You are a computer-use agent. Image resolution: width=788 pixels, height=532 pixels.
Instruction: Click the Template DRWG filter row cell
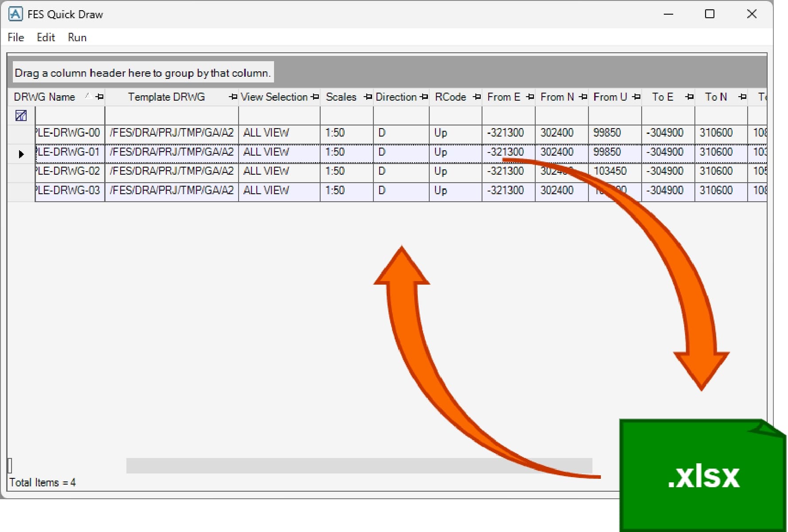point(172,116)
